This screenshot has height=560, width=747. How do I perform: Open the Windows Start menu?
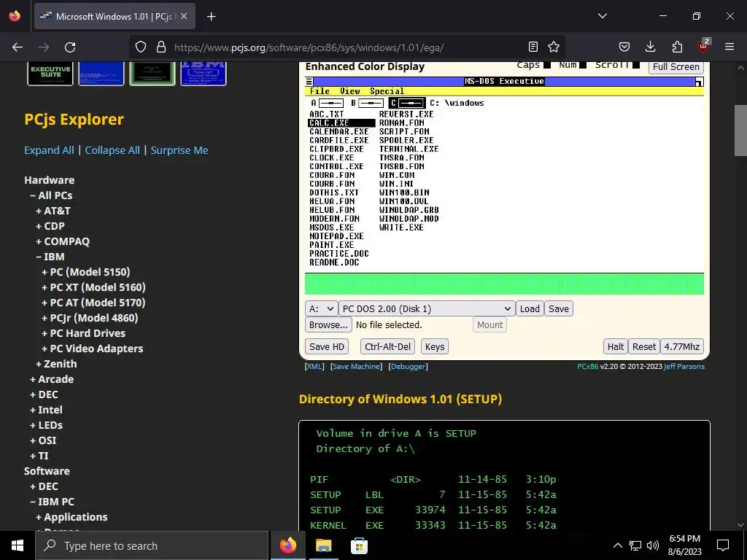[18, 545]
